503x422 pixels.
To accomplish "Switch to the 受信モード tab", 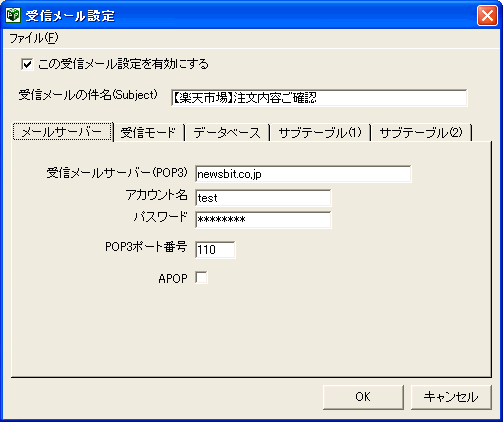I will click(148, 133).
